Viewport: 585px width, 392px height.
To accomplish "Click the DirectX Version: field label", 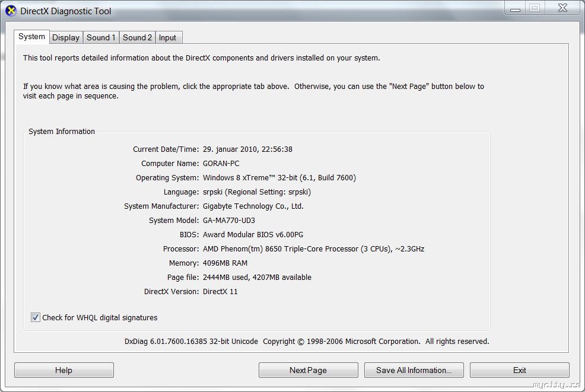I will tap(171, 291).
